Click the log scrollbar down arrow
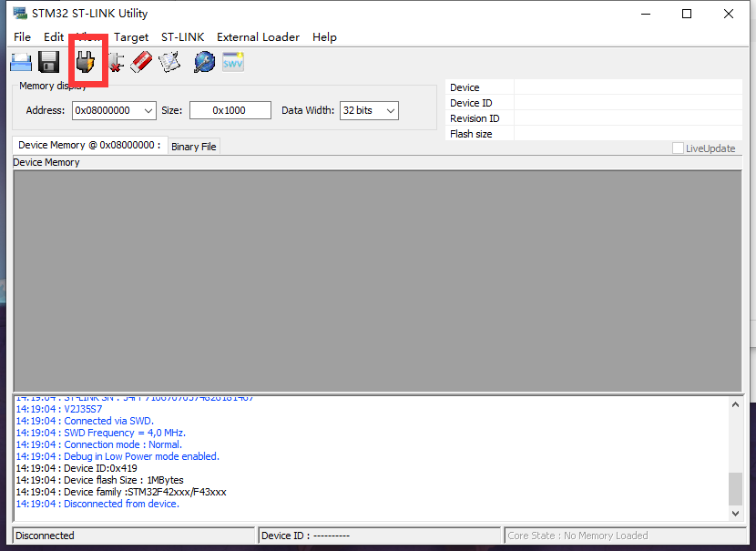 point(735,514)
